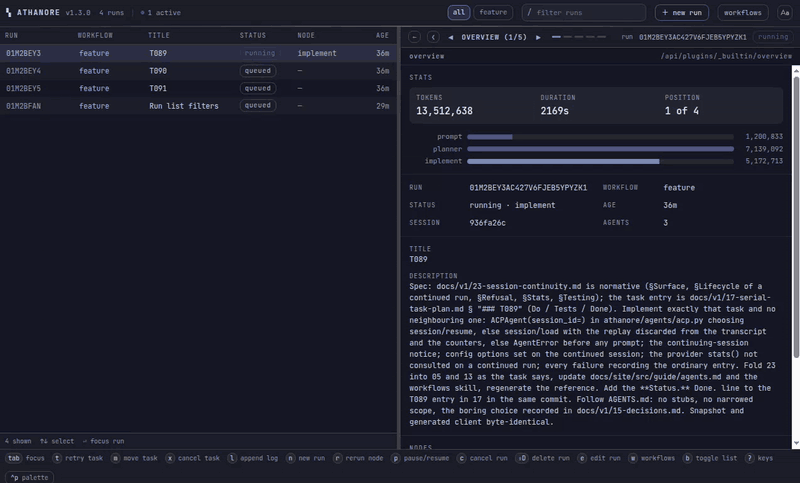
Task: Click the POSITION value '1 of 4'
Action: coord(682,111)
